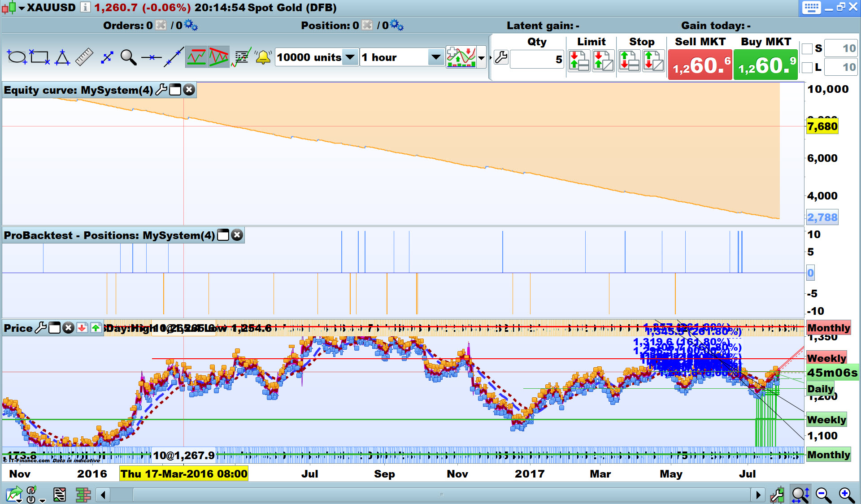
Task: Select the ruler measurement tool
Action: [x=84, y=57]
